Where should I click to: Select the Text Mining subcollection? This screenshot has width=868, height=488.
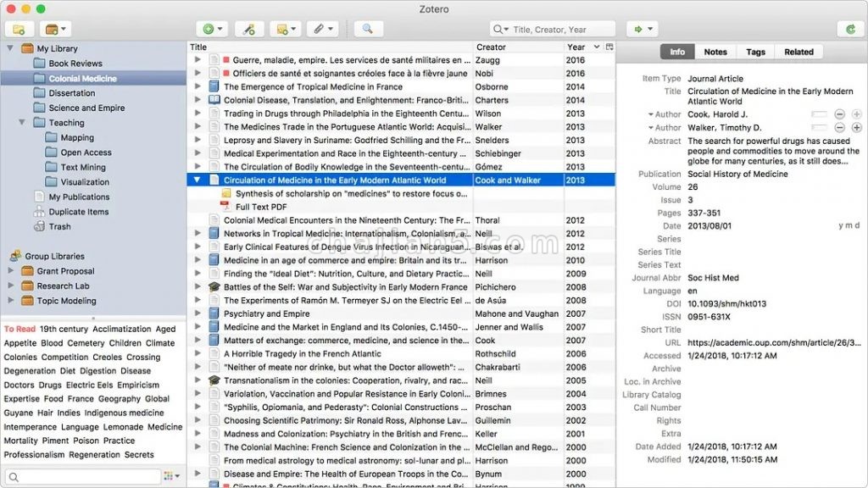tap(83, 167)
